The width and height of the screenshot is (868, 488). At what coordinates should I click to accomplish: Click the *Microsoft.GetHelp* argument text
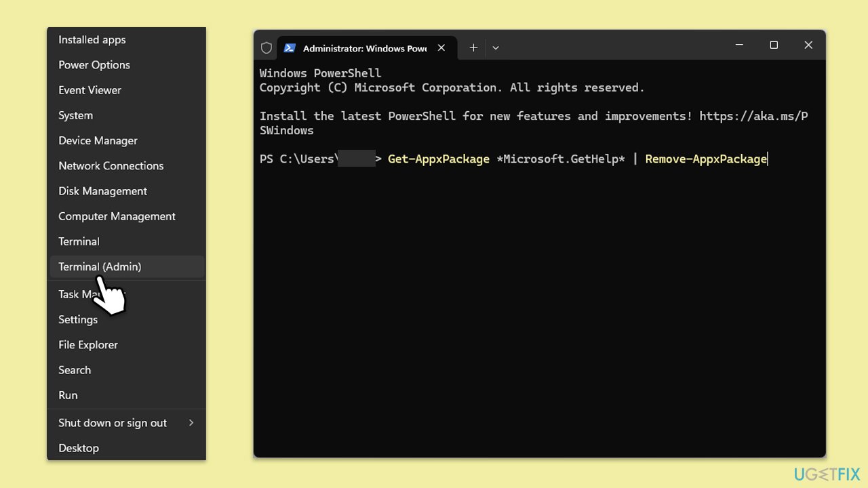561,159
